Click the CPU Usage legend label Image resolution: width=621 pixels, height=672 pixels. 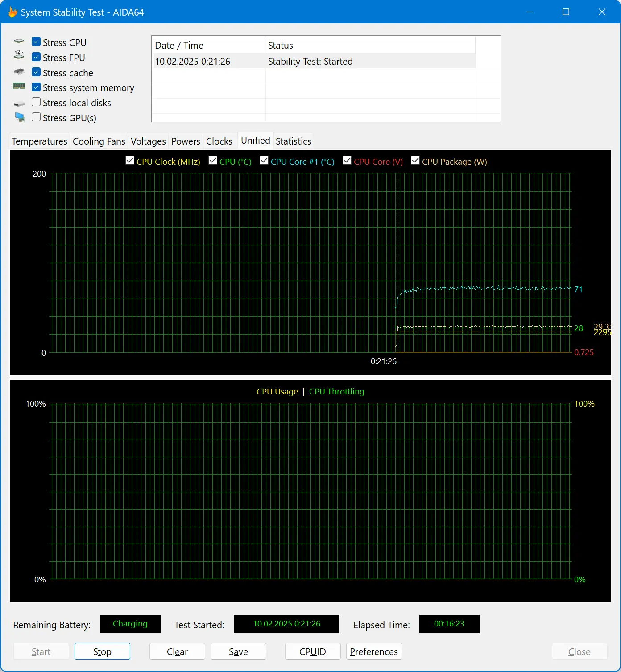pos(277,391)
